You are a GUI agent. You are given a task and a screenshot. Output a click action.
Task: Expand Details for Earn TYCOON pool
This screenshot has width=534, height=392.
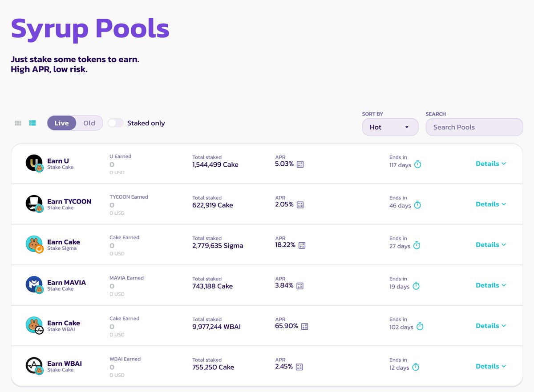pyautogui.click(x=490, y=204)
